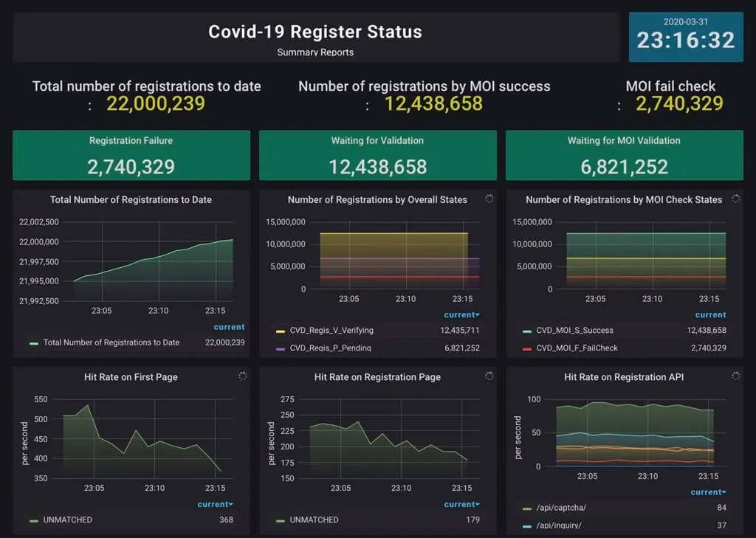Sort Registration API legend by current column
Viewport: 756px width, 538px height.
pos(708,492)
